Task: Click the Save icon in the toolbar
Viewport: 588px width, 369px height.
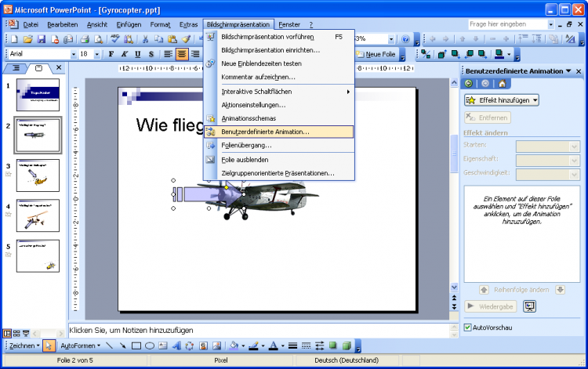Action: point(42,39)
